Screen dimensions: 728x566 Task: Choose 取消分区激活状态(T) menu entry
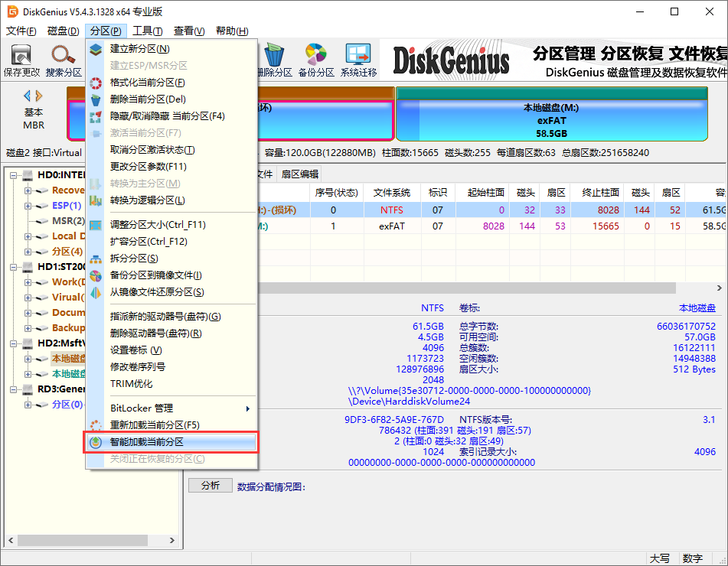tap(171, 150)
